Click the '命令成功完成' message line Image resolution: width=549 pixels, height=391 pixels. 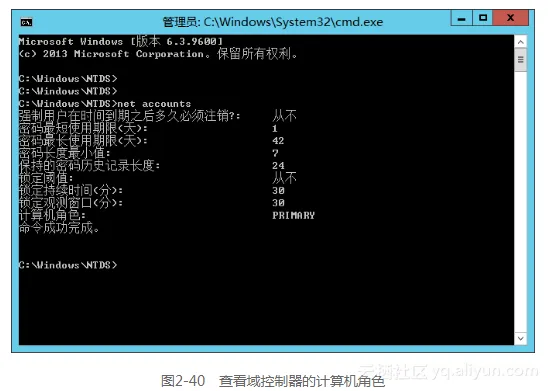coord(60,228)
